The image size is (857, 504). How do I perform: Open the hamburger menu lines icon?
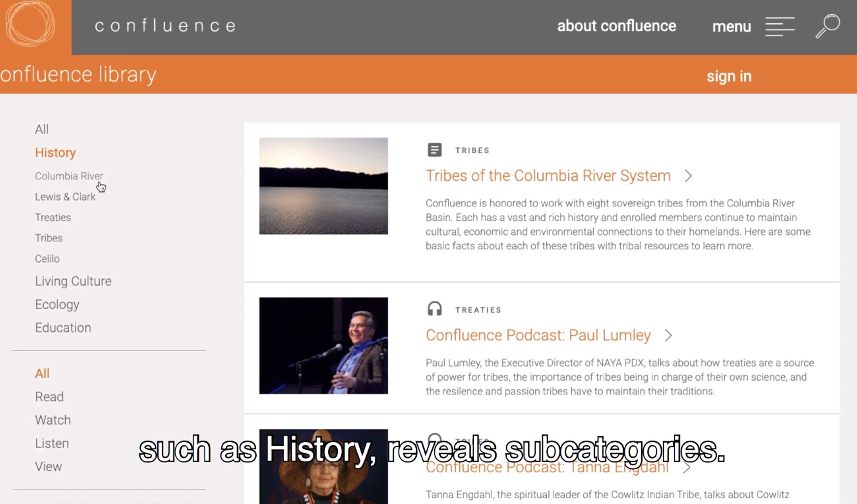(x=780, y=26)
